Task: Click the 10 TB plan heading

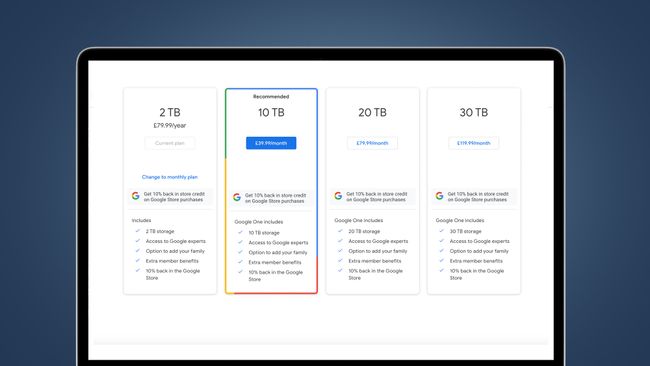Action: pos(271,112)
